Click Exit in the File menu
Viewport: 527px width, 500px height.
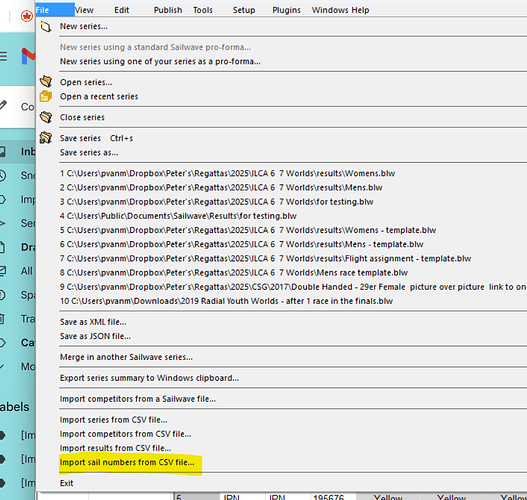tap(67, 483)
